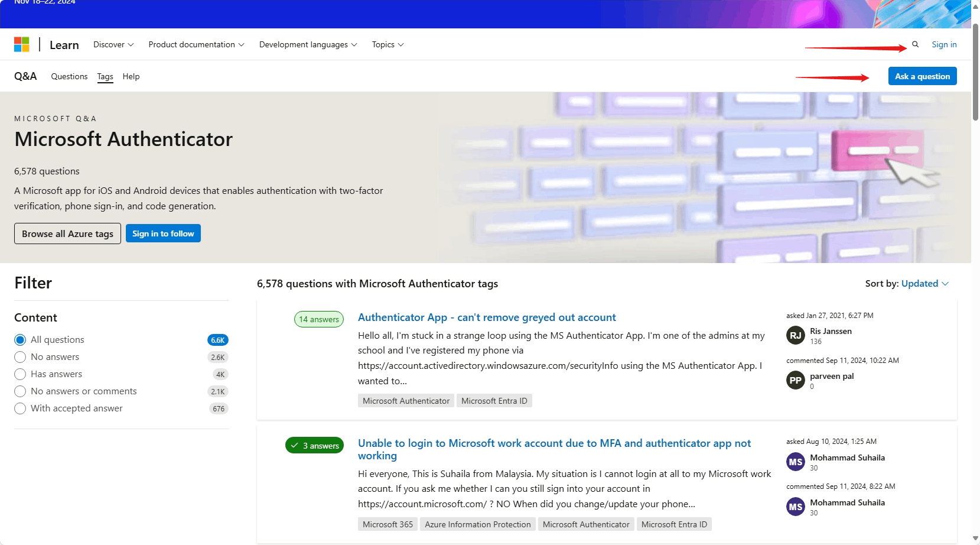Select the All questions filter
The image size is (980, 545).
tap(20, 340)
